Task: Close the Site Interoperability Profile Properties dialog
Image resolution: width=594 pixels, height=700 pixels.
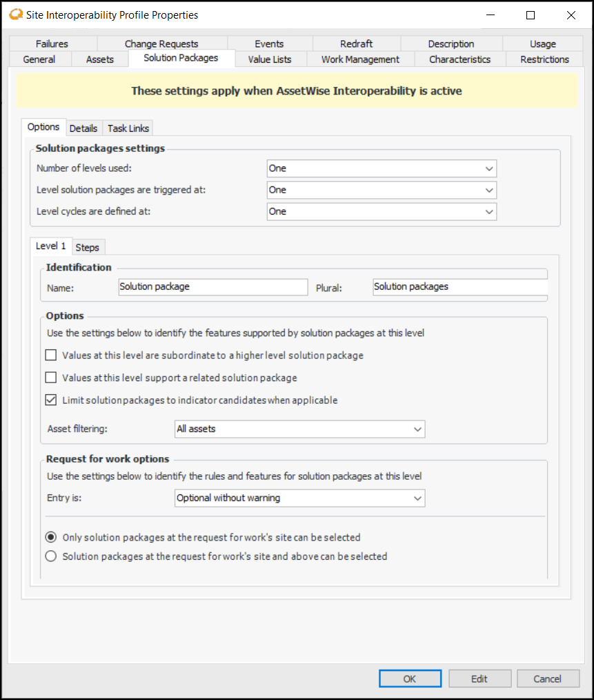Action: point(571,15)
